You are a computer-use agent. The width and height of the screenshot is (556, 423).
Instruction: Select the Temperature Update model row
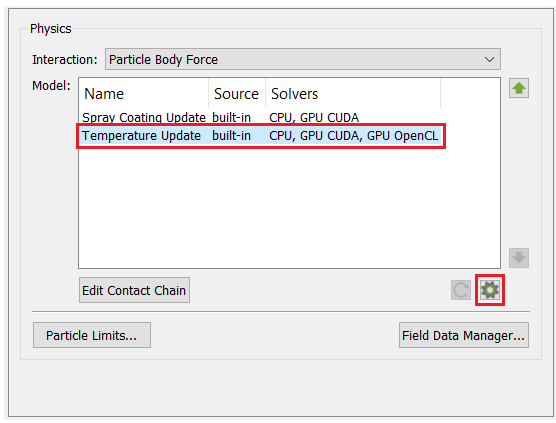point(261,136)
